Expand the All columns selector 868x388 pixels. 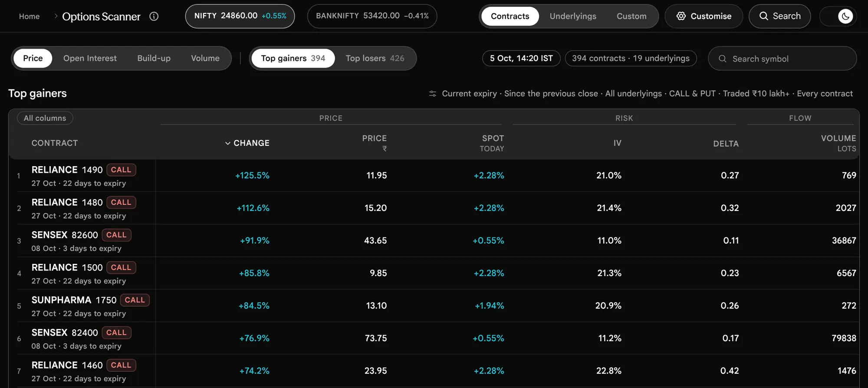tap(45, 118)
